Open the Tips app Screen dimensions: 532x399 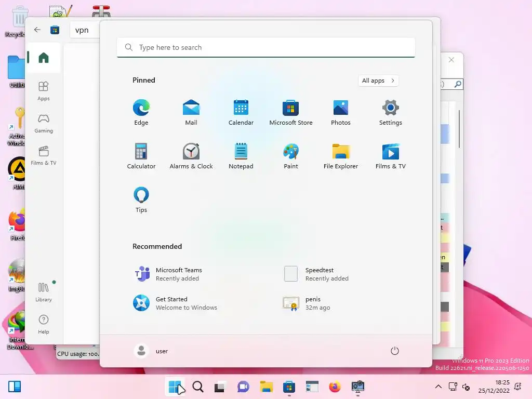(x=141, y=200)
